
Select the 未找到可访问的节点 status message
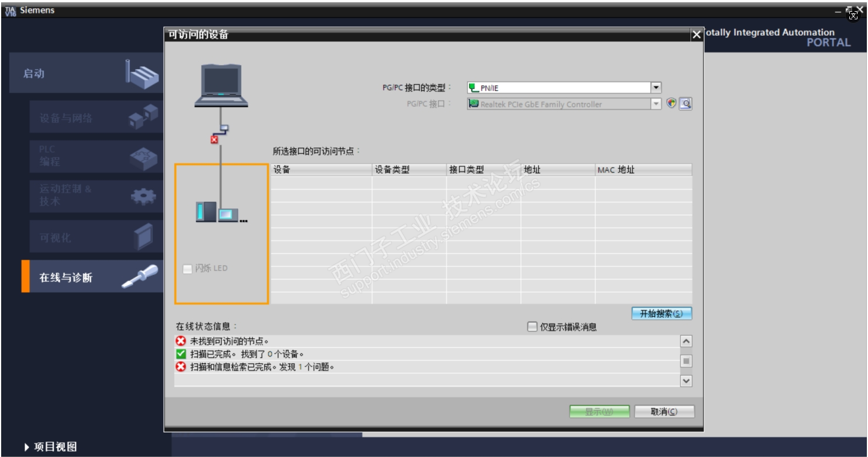427,341
